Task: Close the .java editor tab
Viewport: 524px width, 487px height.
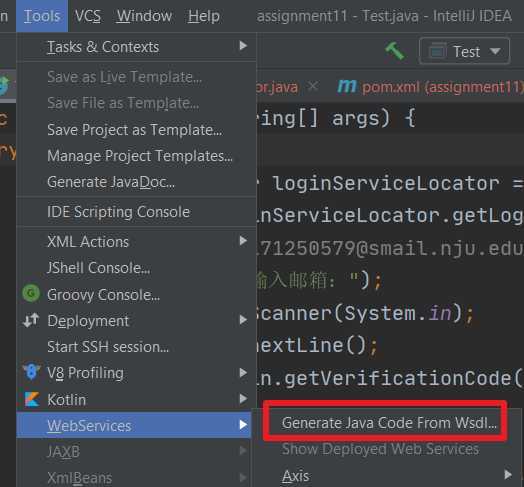Action: click(313, 86)
